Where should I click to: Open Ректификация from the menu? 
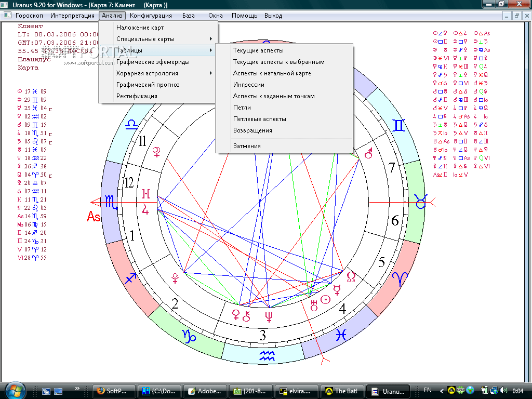click(x=158, y=96)
